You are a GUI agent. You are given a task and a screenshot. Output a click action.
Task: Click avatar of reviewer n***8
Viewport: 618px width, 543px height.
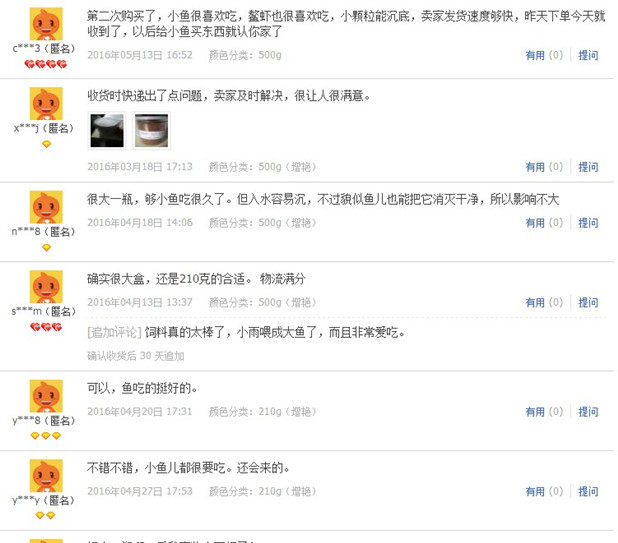(46, 207)
